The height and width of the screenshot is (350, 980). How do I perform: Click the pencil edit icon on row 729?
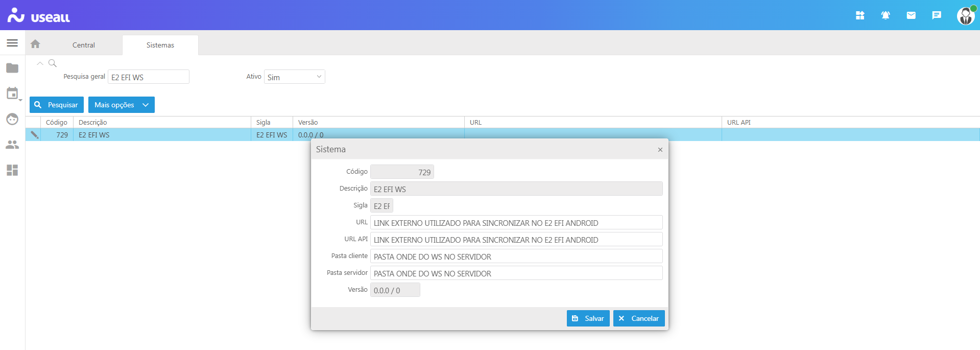pos(34,135)
